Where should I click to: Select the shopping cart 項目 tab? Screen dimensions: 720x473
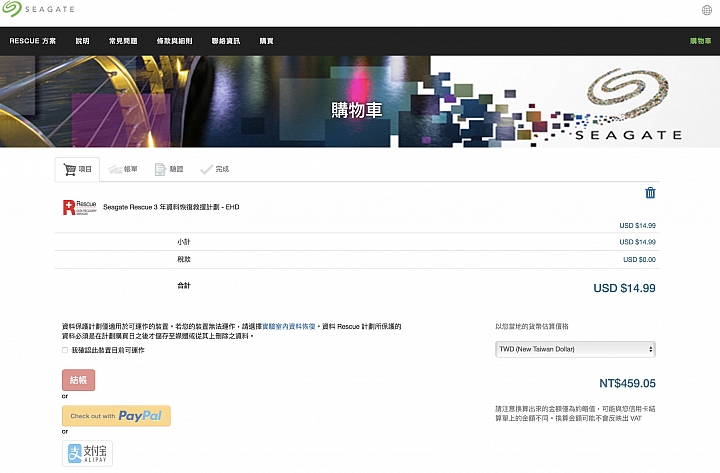[x=78, y=169]
